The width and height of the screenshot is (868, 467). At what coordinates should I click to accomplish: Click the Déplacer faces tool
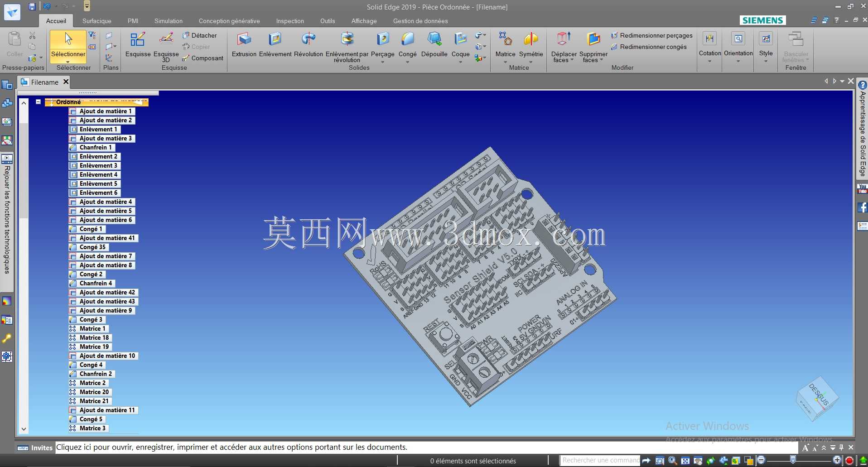[x=564, y=46]
